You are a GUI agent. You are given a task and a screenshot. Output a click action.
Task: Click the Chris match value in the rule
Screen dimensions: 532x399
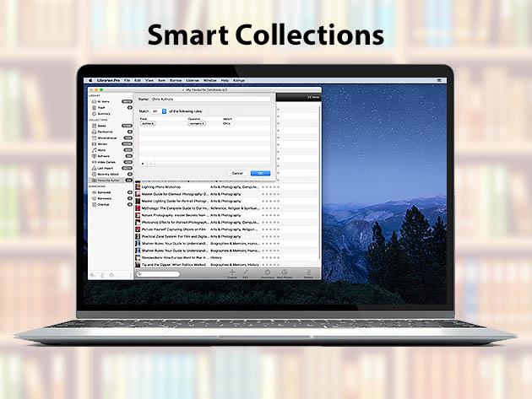tap(226, 124)
